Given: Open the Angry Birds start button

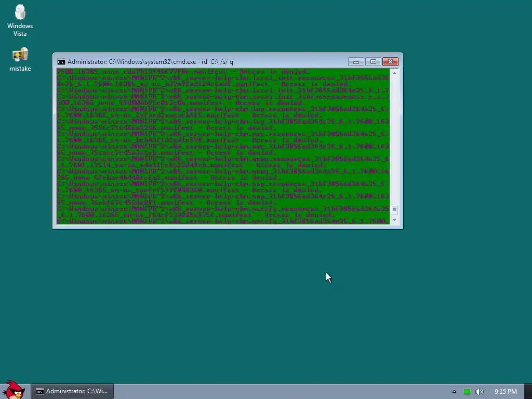Looking at the screenshot, I should 14,390.
